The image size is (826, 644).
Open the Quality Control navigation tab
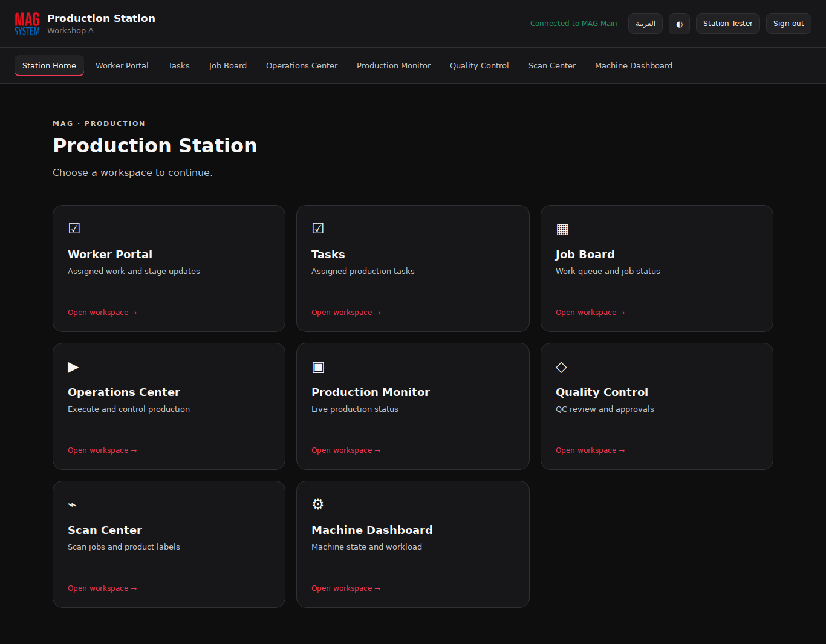click(480, 65)
